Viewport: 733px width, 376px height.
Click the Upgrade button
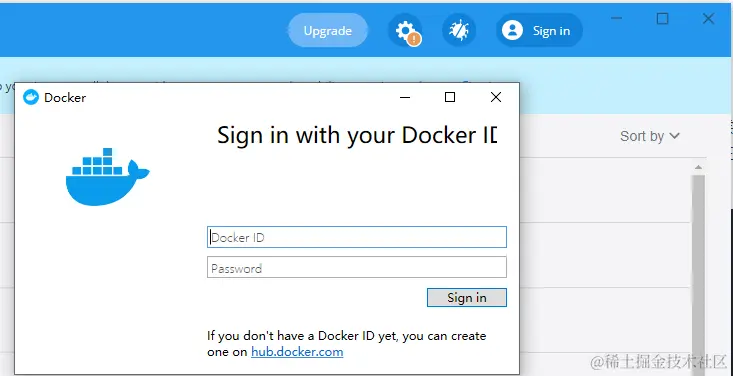328,31
